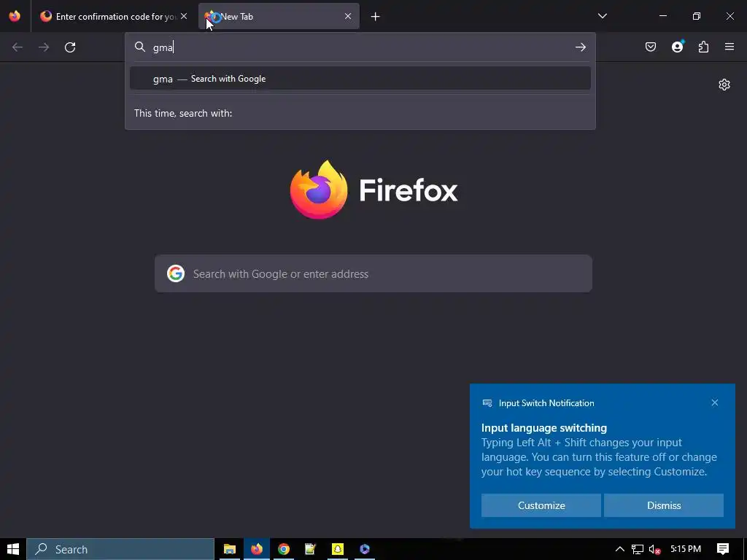The width and height of the screenshot is (747, 560).
Task: Go back one page
Action: coord(18,47)
